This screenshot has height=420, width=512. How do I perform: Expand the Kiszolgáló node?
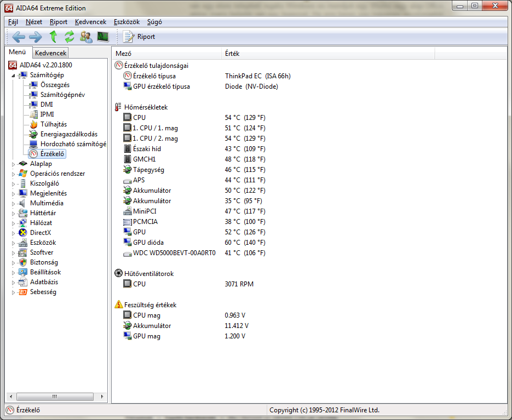pyautogui.click(x=13, y=184)
